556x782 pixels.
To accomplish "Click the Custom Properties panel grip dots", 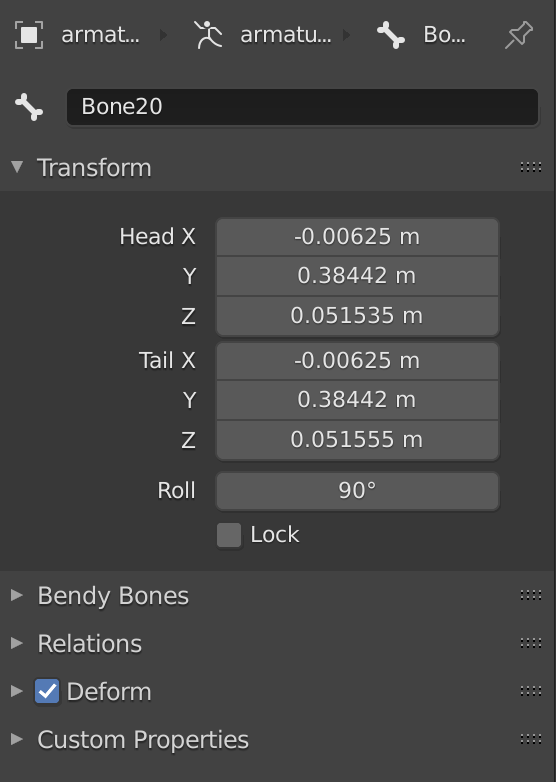I will [531, 739].
